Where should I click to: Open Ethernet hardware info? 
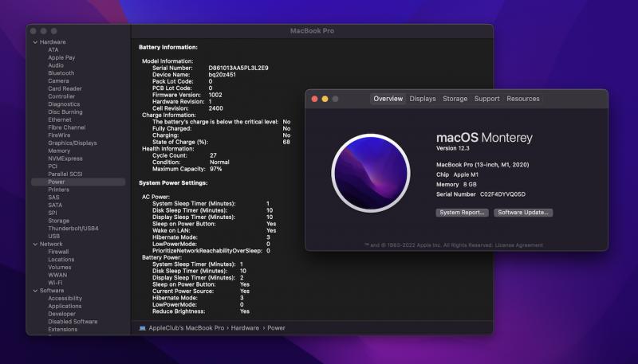pos(59,119)
